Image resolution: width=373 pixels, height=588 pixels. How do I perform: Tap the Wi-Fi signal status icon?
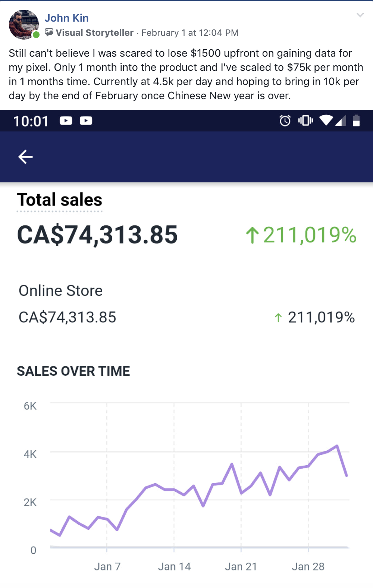(326, 120)
